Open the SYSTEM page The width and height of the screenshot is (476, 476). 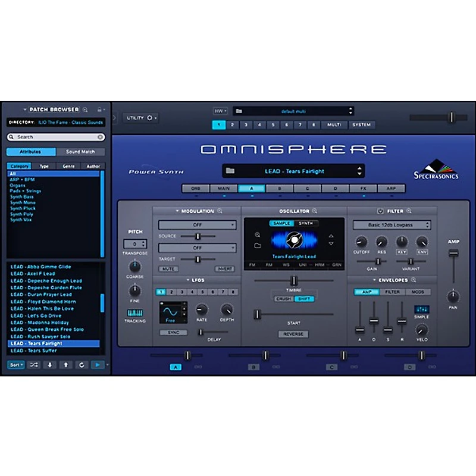click(362, 125)
